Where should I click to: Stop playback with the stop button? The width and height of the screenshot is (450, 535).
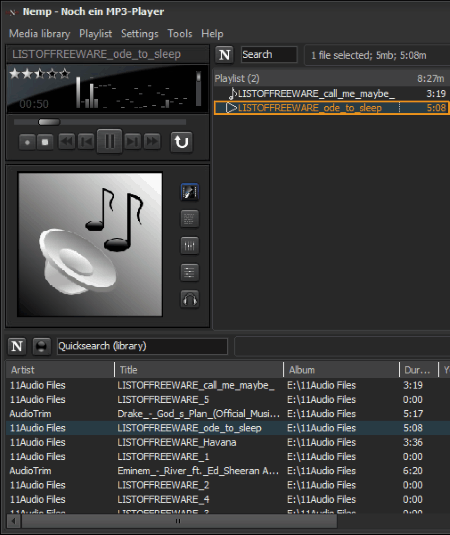click(45, 142)
